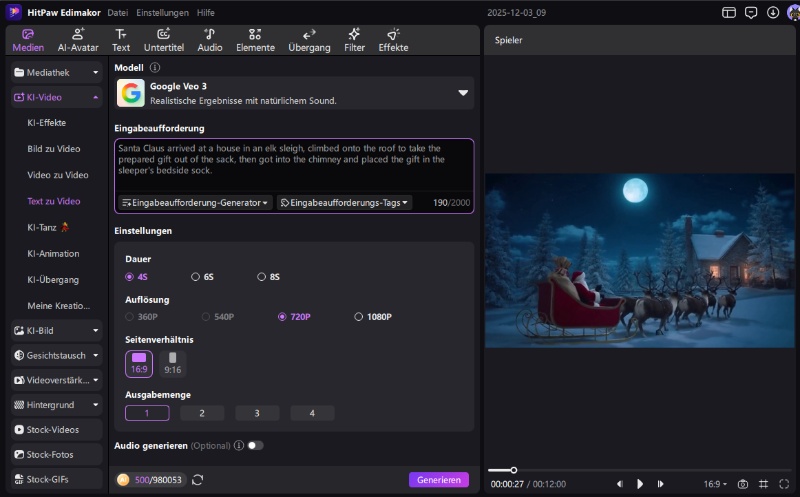Open KI-Übergang in sidebar
Image resolution: width=800 pixels, height=497 pixels.
click(53, 280)
